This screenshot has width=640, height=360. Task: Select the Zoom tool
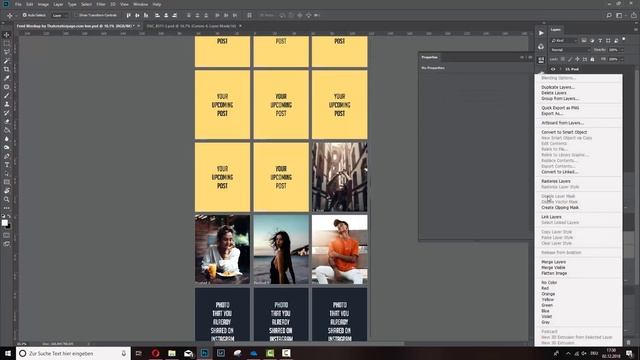tap(7, 199)
